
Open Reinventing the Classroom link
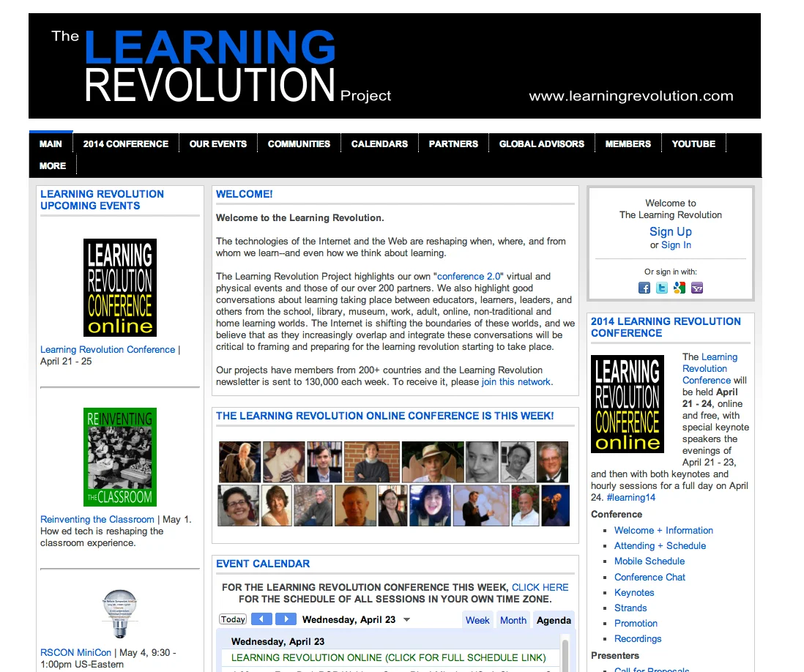coord(97,519)
